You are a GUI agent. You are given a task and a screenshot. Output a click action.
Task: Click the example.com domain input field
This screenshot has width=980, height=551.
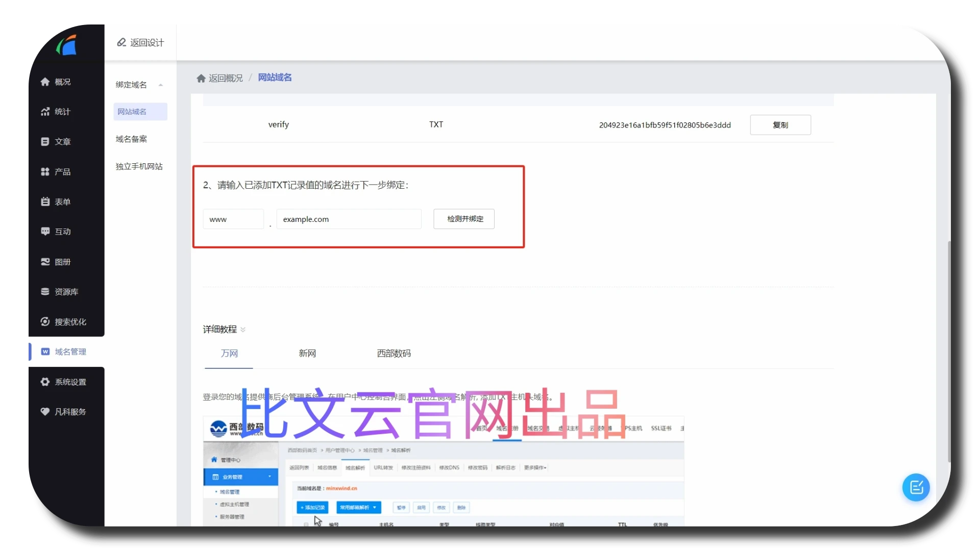tap(349, 219)
